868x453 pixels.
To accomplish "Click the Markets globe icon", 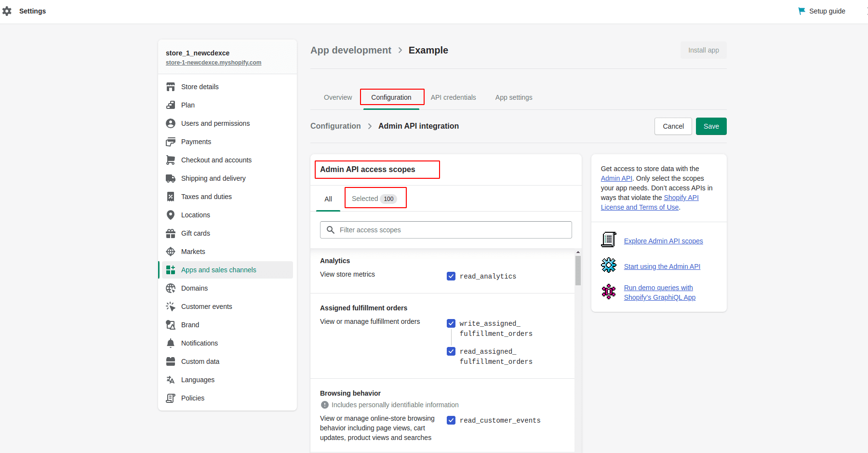I will click(171, 252).
